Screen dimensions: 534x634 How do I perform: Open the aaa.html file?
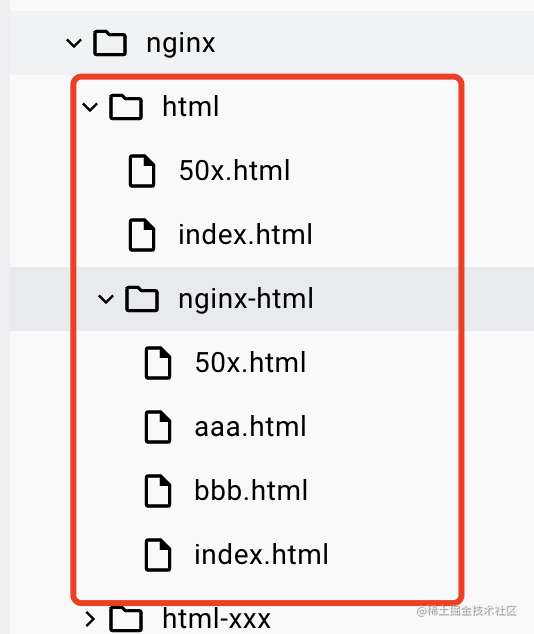pos(250,426)
